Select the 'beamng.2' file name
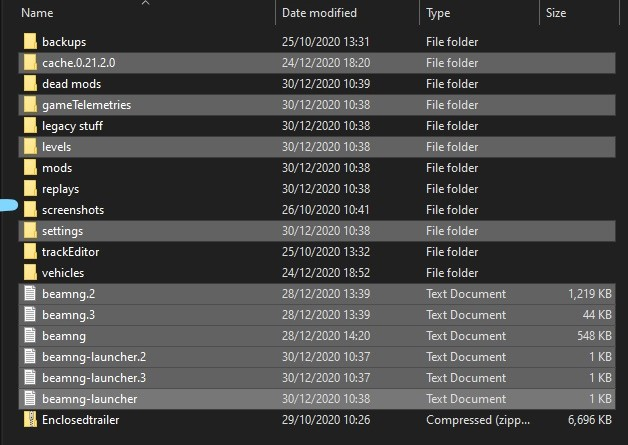 [x=68, y=294]
